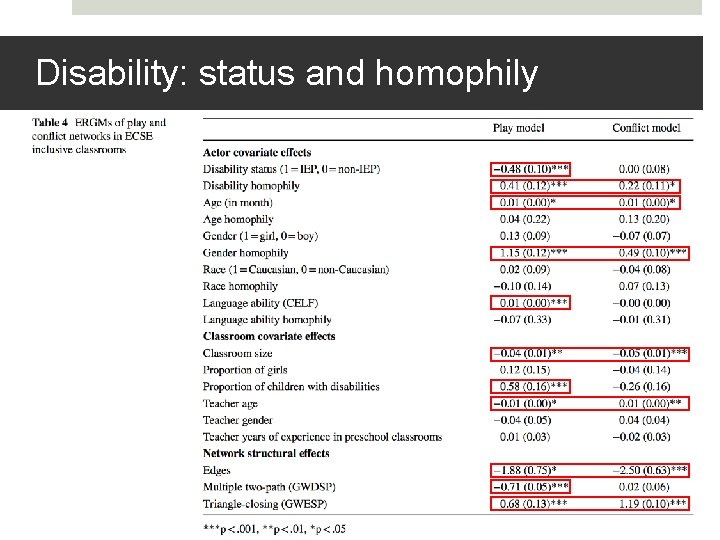Select the 'Triangle-closing (GWESP)' row label
The width and height of the screenshot is (720, 540).
(x=265, y=504)
